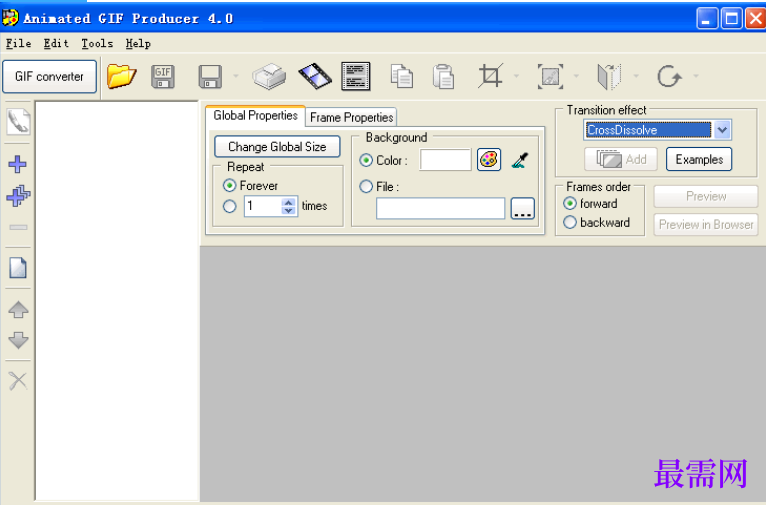Click the application icon in the title bar
766x505 pixels.
(x=10, y=18)
